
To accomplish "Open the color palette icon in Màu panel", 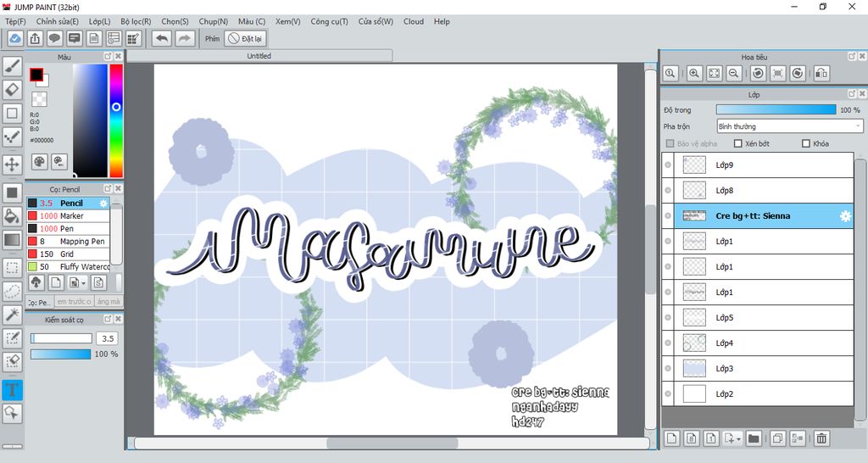I will (39, 162).
